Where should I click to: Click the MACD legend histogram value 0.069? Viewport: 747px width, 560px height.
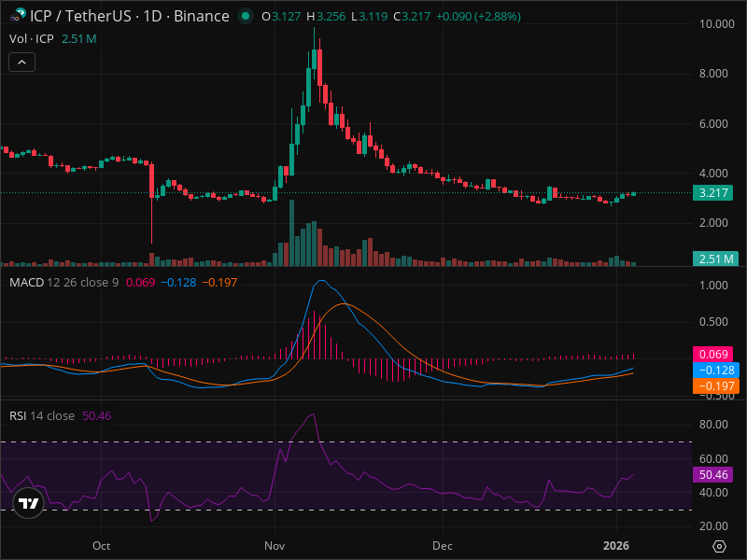[x=141, y=283]
